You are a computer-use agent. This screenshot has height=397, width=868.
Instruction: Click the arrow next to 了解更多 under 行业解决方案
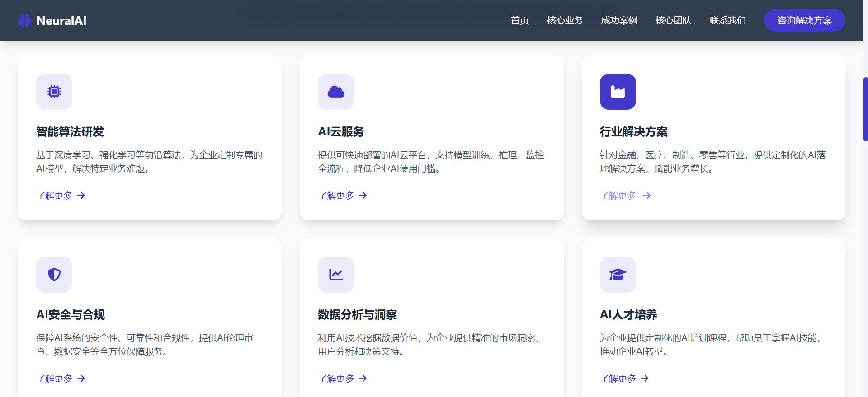(x=647, y=196)
